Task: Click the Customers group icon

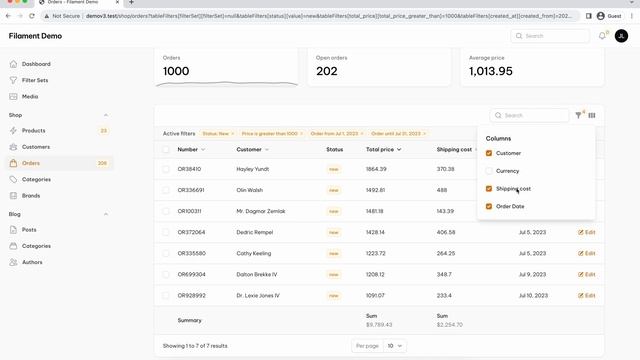Action: (13, 147)
